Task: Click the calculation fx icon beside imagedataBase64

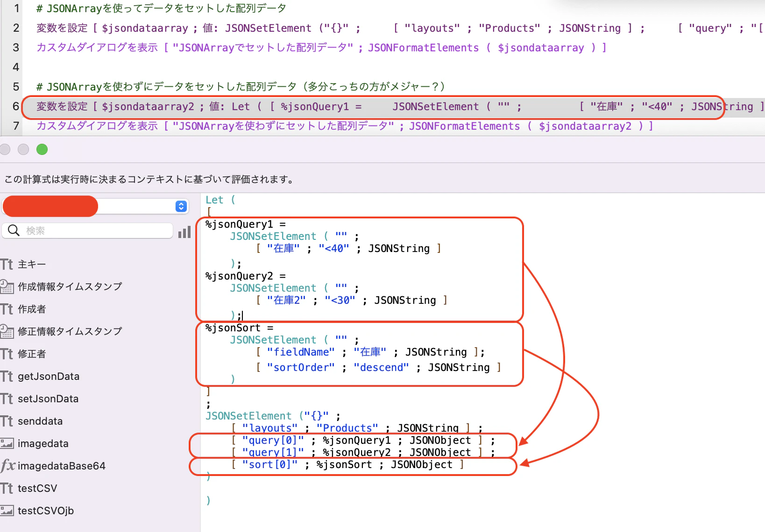Action: pos(7,466)
